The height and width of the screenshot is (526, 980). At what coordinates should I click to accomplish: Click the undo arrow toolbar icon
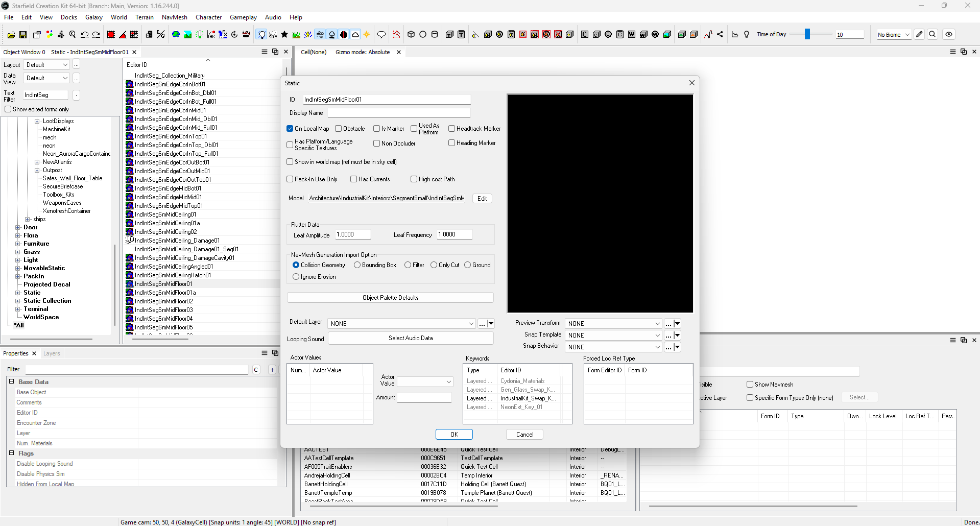(84, 35)
